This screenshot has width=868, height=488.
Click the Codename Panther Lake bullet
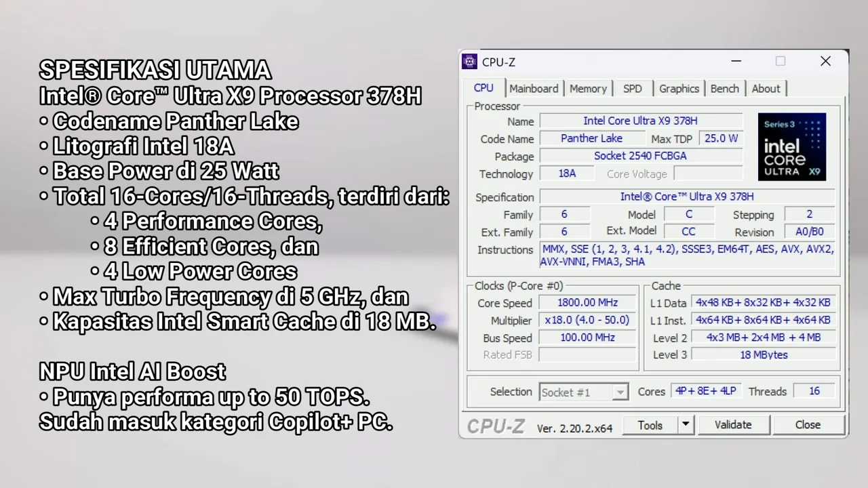pos(169,121)
